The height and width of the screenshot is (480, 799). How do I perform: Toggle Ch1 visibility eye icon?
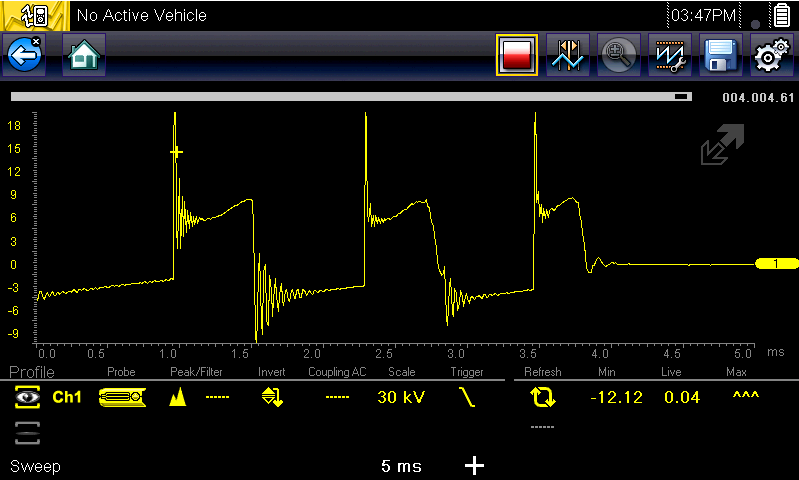pos(27,397)
